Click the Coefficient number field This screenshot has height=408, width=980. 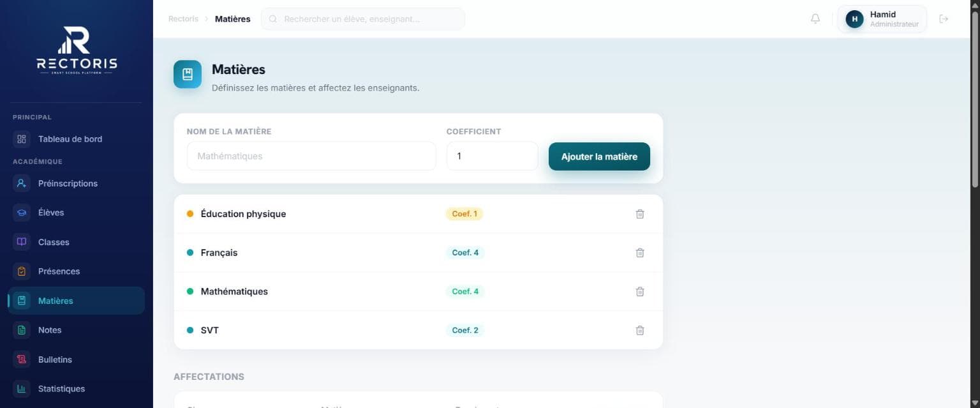492,156
